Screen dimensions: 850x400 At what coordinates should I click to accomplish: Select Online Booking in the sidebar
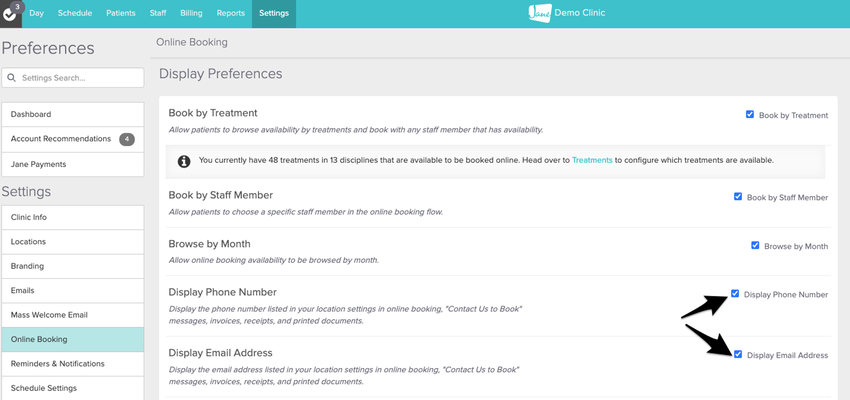(x=73, y=339)
